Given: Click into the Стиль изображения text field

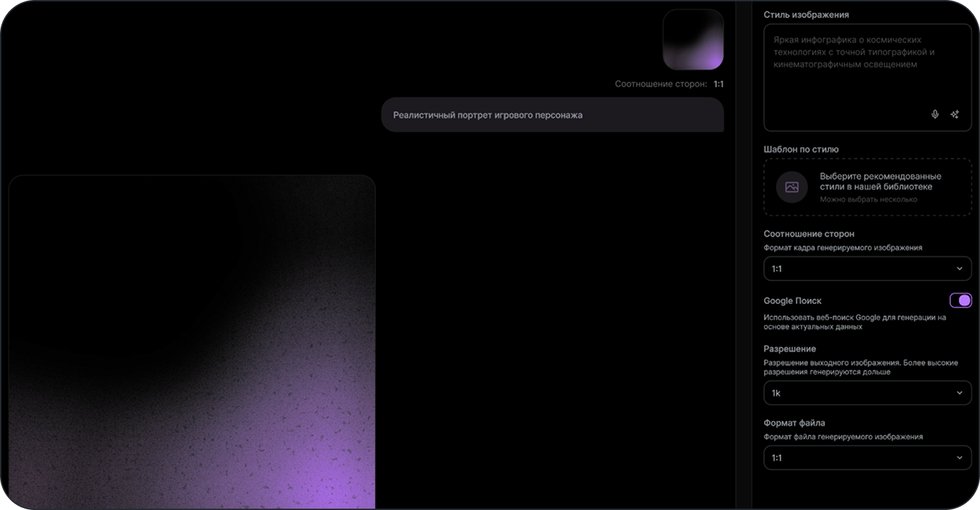Looking at the screenshot, I should [x=867, y=78].
